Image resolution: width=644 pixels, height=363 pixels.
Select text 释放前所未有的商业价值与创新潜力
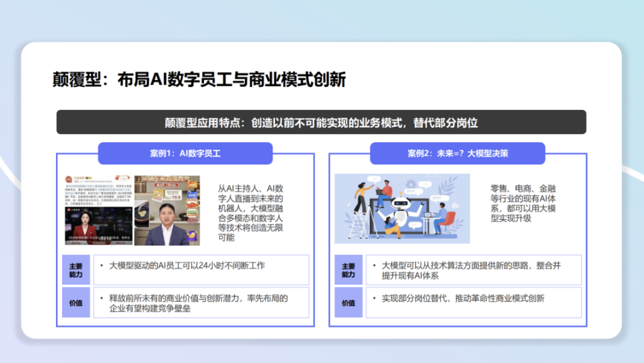(x=174, y=299)
